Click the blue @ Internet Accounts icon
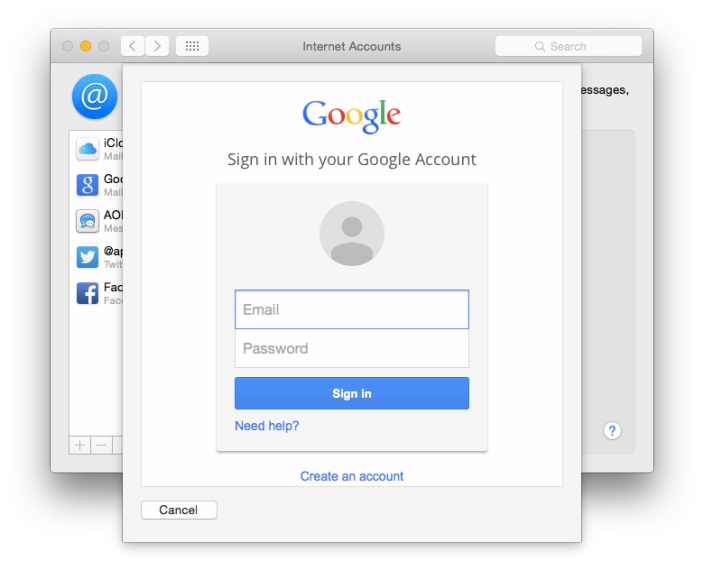704x561 pixels. pyautogui.click(x=95, y=96)
